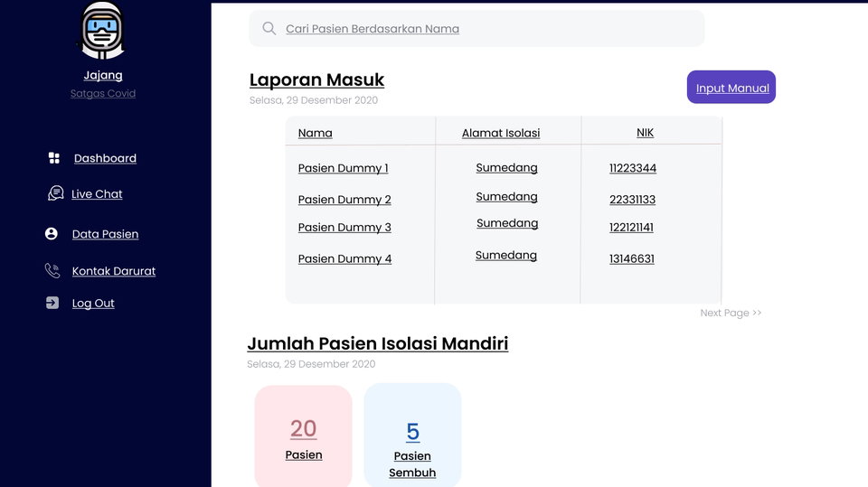Click NIK 122121141
This screenshot has height=487, width=868.
click(x=631, y=227)
